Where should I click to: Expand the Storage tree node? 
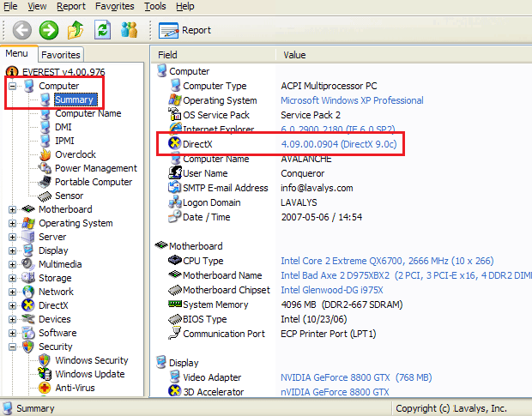coord(12,278)
